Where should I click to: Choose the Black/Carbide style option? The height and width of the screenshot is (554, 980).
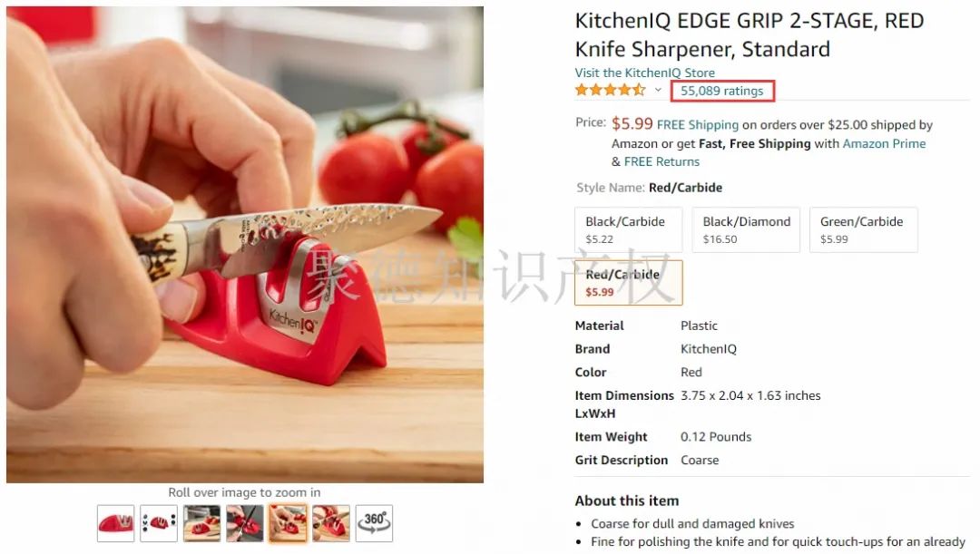(628, 229)
